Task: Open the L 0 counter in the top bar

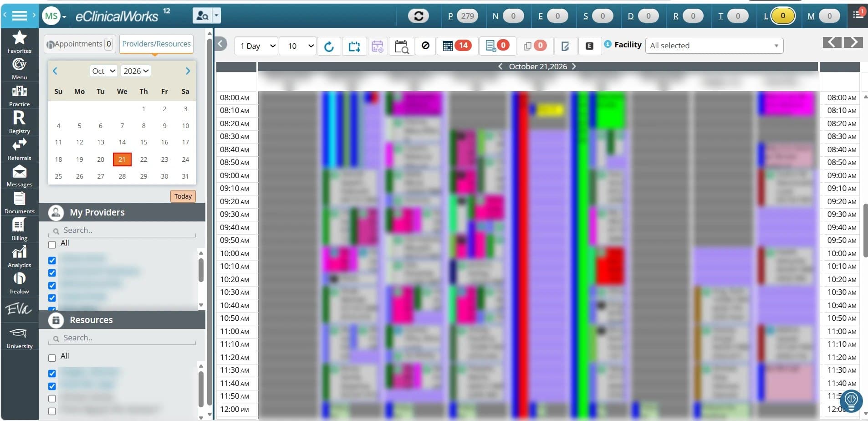Action: [779, 16]
